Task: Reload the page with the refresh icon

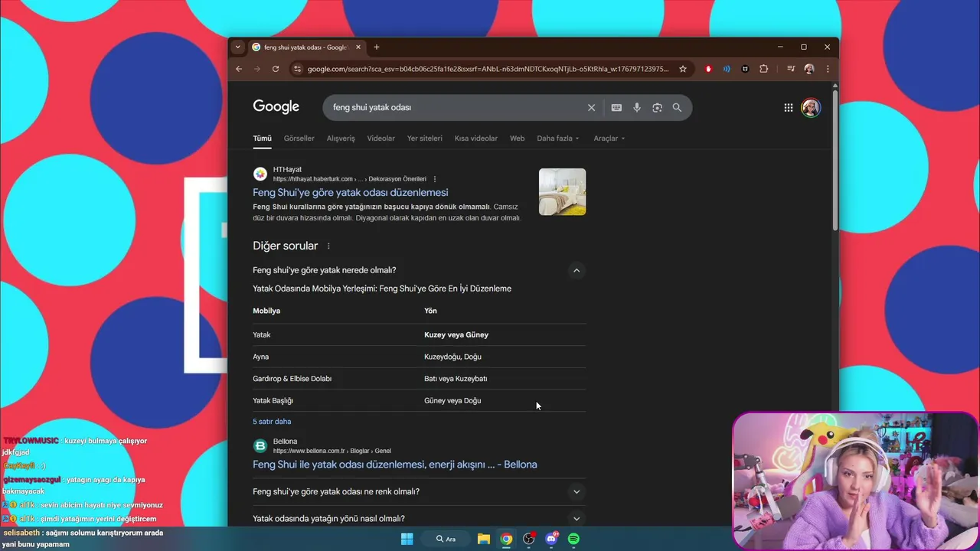Action: pyautogui.click(x=276, y=69)
